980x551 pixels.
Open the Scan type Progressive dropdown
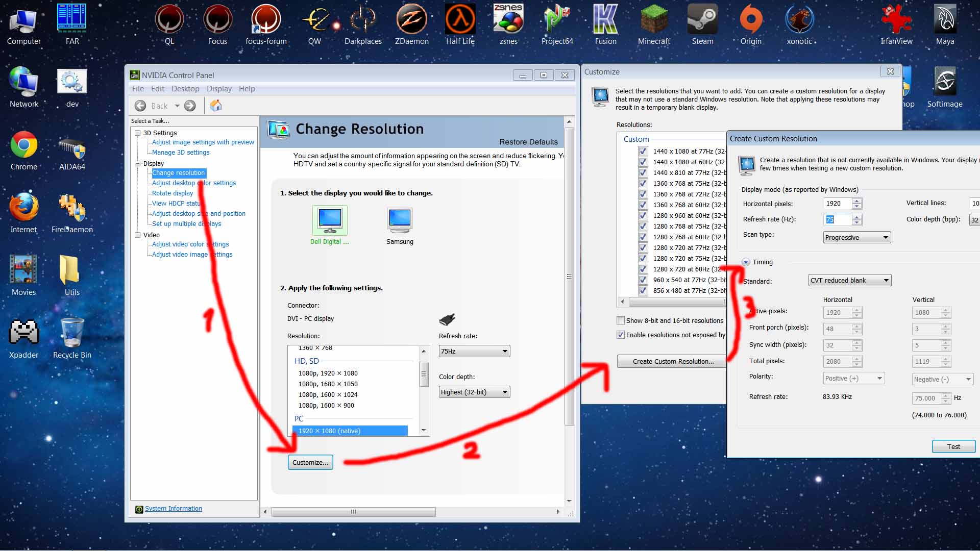(x=856, y=237)
